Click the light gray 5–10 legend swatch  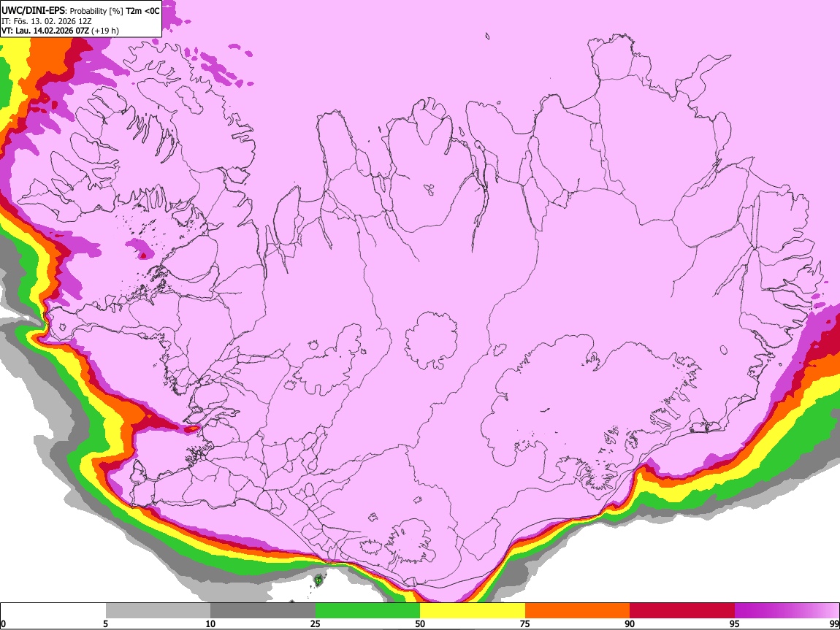[x=158, y=611]
